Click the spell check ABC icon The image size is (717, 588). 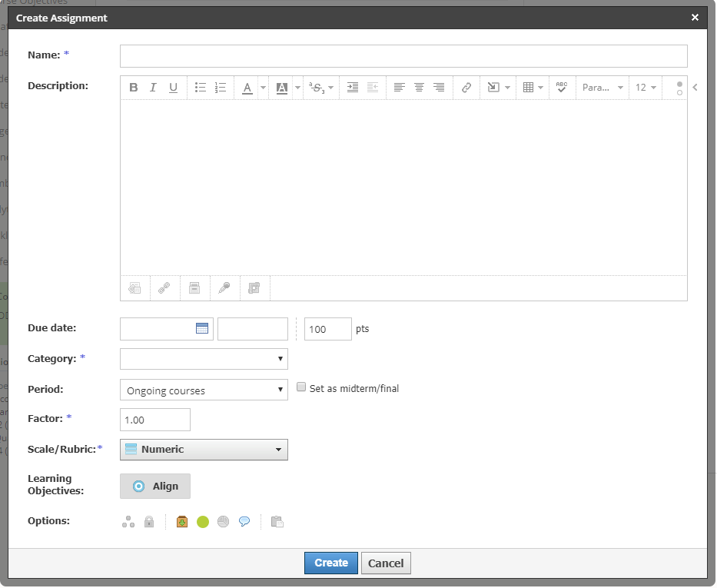click(x=562, y=88)
